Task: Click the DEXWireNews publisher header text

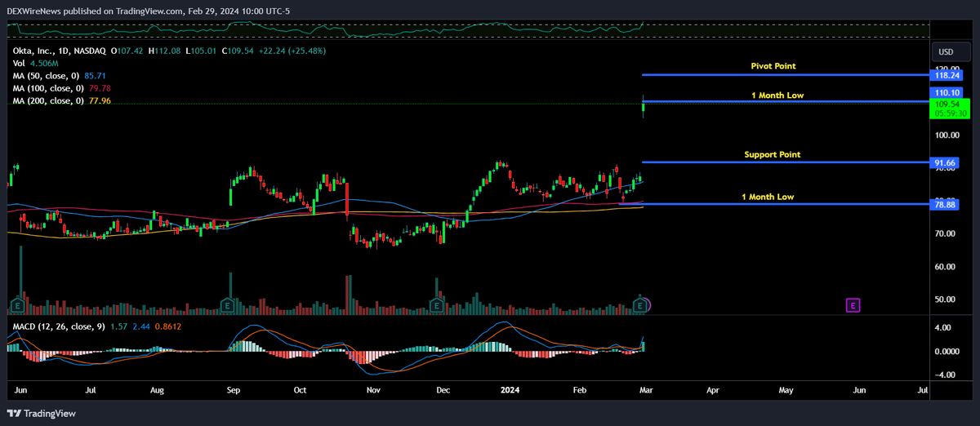Action: click(148, 11)
